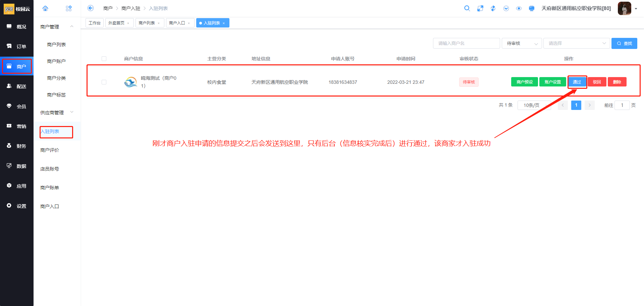Click the merchant name search field
This screenshot has height=306, width=644.
[466, 43]
